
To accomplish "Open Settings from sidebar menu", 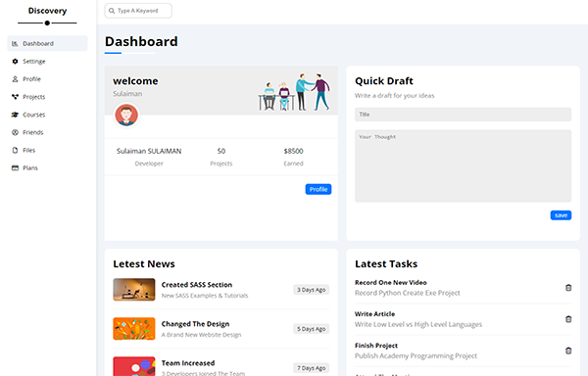I will tap(47, 62).
